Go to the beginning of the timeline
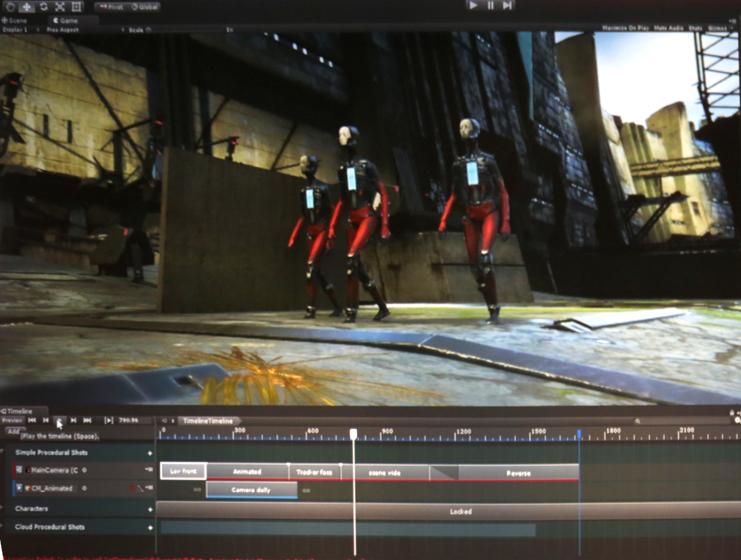This screenshot has width=741, height=560. (32, 420)
